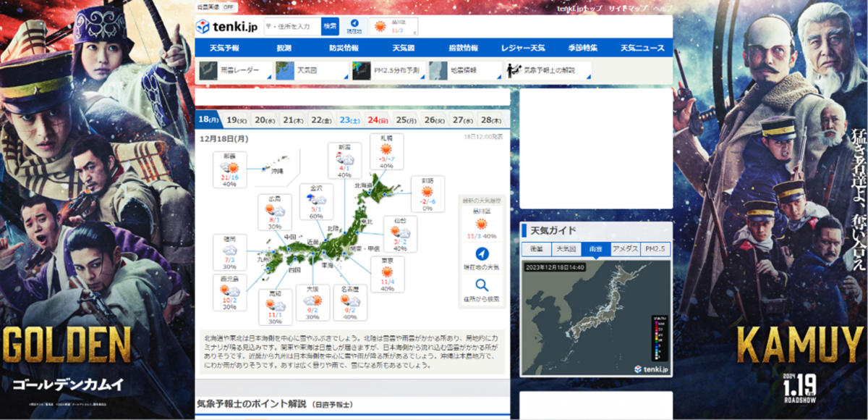Image resolution: width=868 pixels, height=420 pixels.
Task: Select the 23(土) date tab
Action: (x=350, y=120)
